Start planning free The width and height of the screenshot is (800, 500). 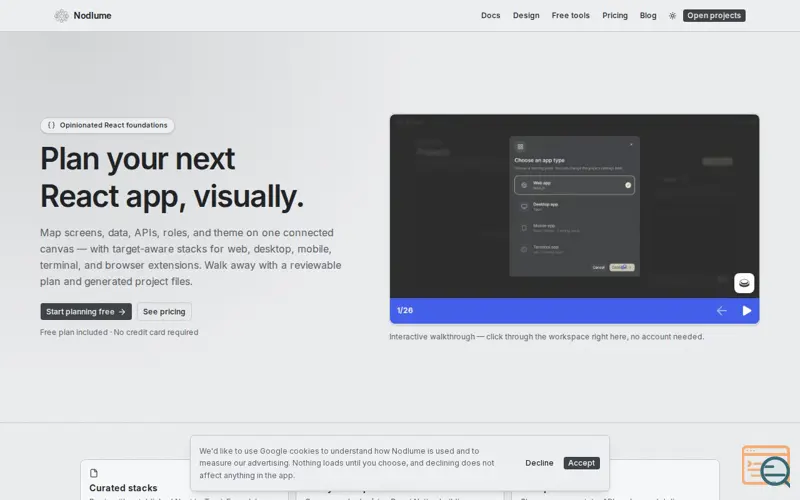[x=86, y=311]
